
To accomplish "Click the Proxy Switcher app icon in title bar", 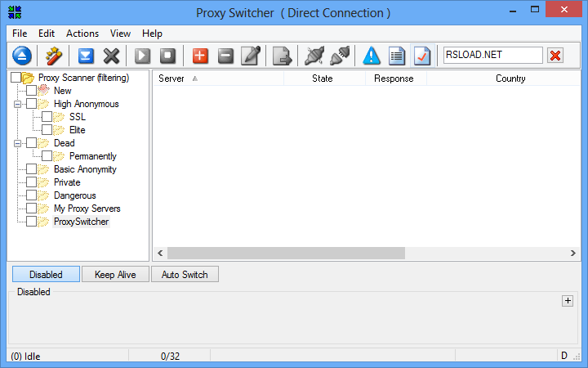I will [x=15, y=12].
